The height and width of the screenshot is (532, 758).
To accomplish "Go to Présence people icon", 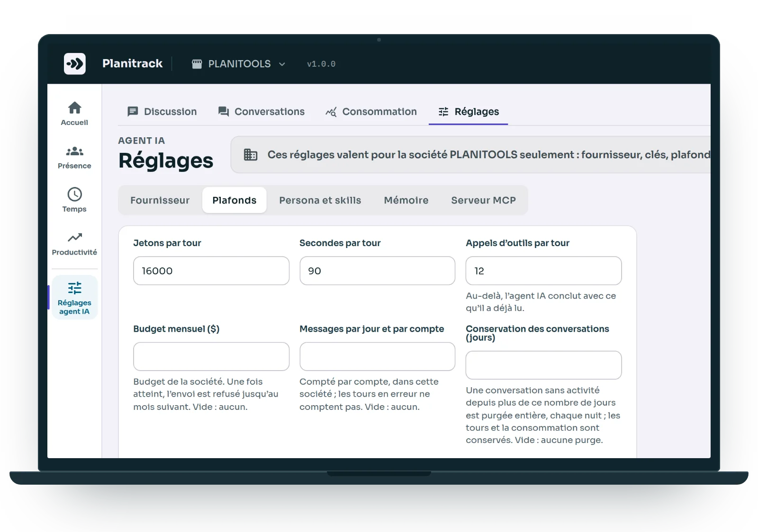I will (x=74, y=151).
